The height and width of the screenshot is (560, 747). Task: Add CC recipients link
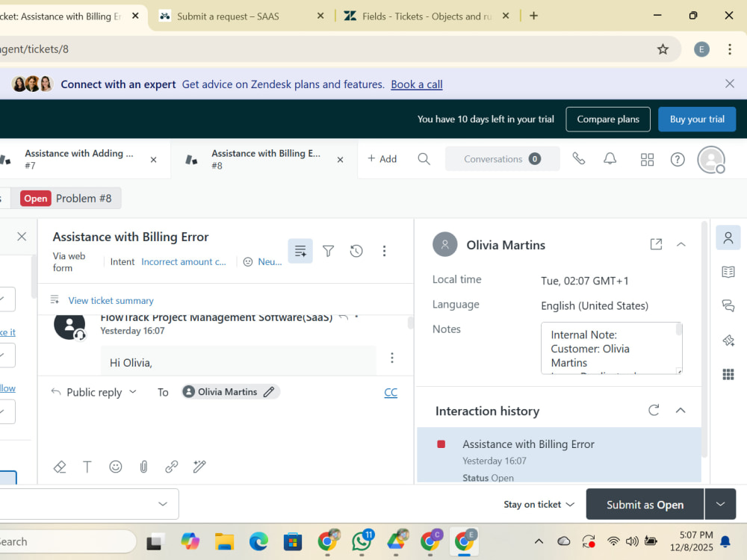[x=391, y=393]
